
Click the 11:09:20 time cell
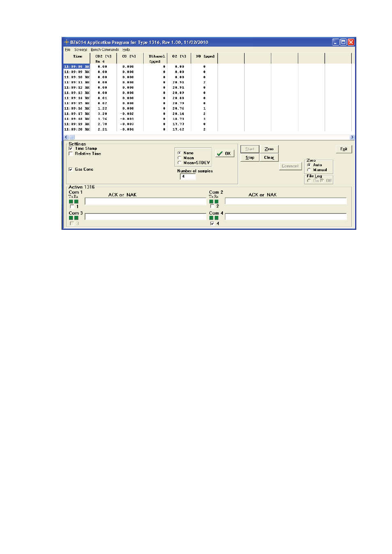(77, 129)
